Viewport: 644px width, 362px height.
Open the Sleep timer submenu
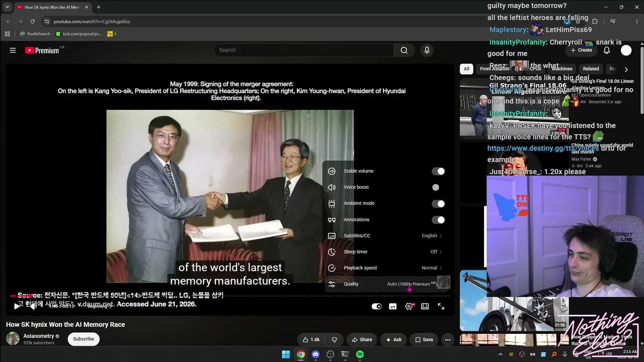point(386,252)
